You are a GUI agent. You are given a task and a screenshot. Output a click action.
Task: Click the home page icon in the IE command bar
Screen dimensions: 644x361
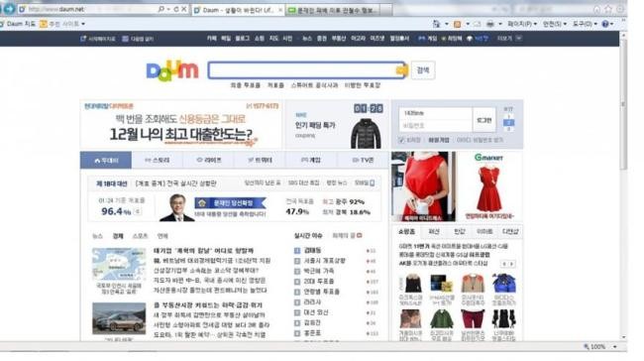pos(436,24)
